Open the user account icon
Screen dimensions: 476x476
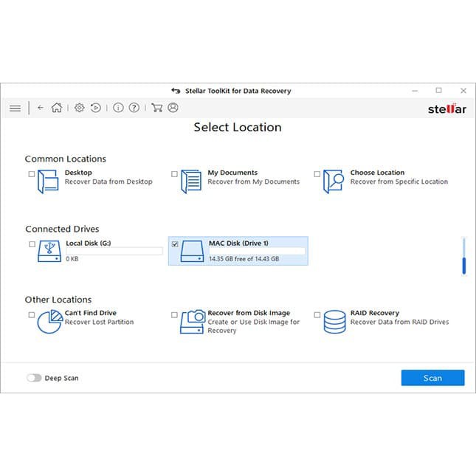(x=173, y=108)
